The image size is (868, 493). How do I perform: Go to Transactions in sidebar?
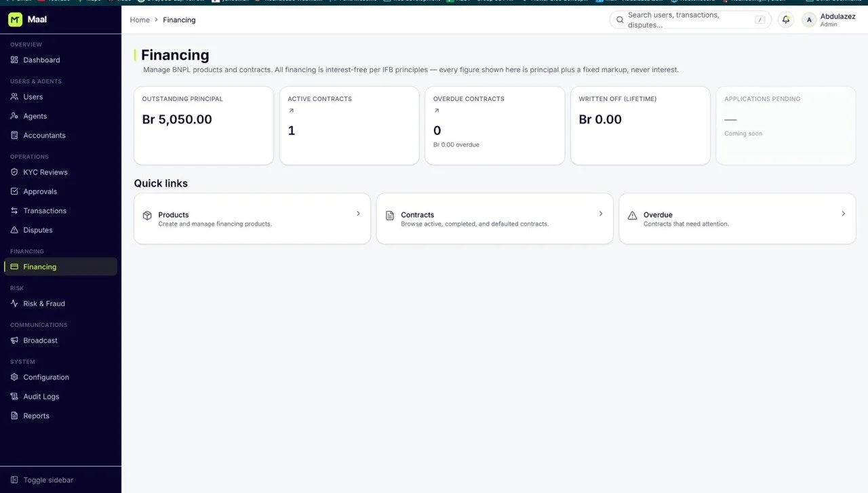pos(60,211)
